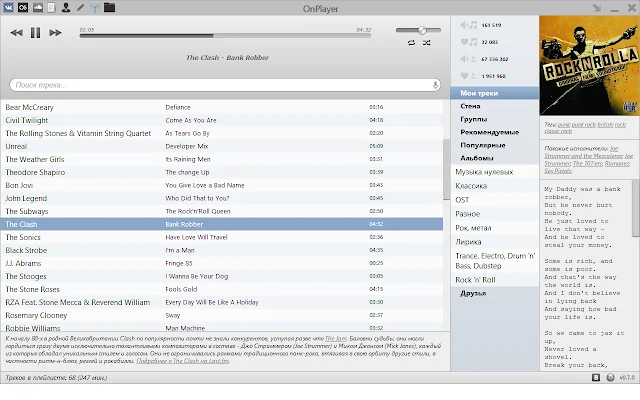Open the Ramones similar artist link

(617, 163)
